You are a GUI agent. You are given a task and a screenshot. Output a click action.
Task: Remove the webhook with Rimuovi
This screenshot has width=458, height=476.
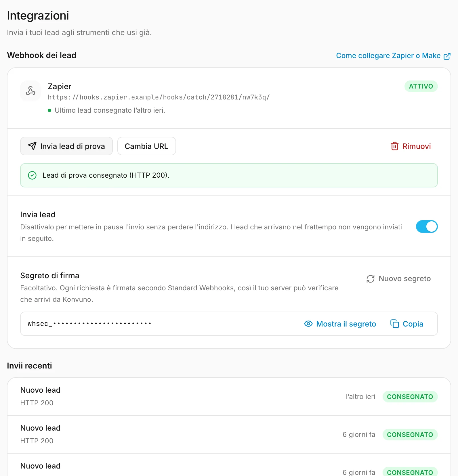coord(411,146)
